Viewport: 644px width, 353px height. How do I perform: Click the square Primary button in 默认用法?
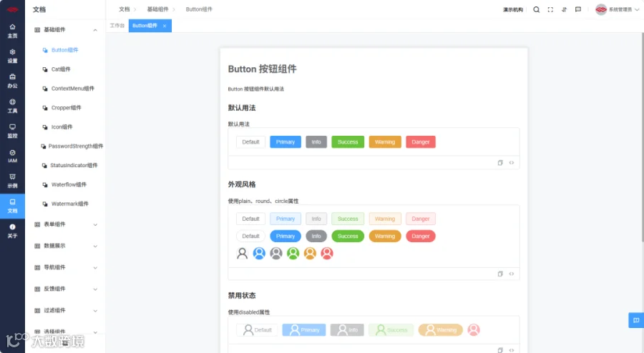[286, 142]
